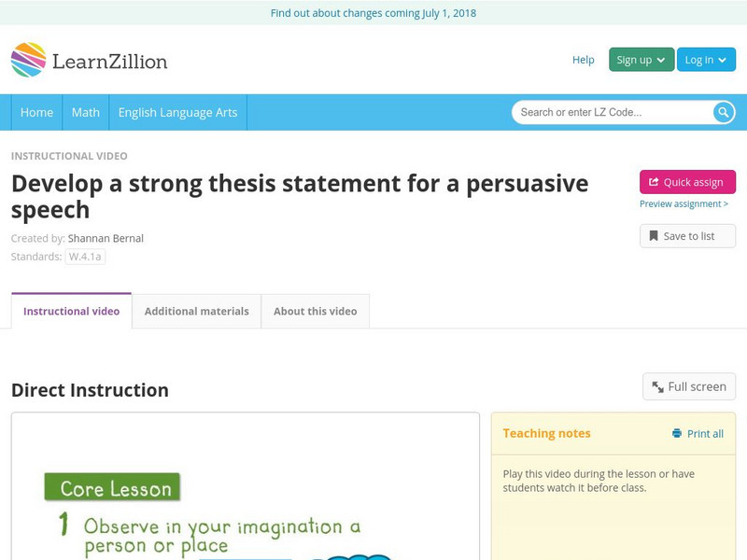Click the Full screen expand icon
Image resolution: width=747 pixels, height=560 pixels.
(x=658, y=387)
